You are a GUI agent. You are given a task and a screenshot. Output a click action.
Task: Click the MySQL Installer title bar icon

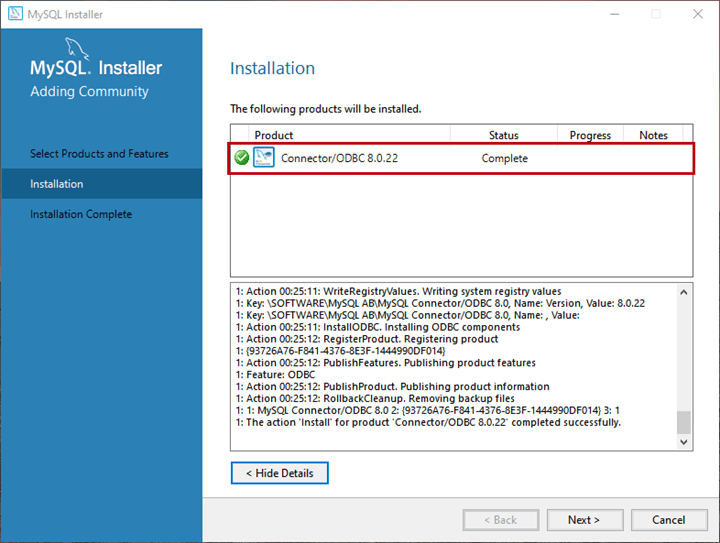point(15,13)
